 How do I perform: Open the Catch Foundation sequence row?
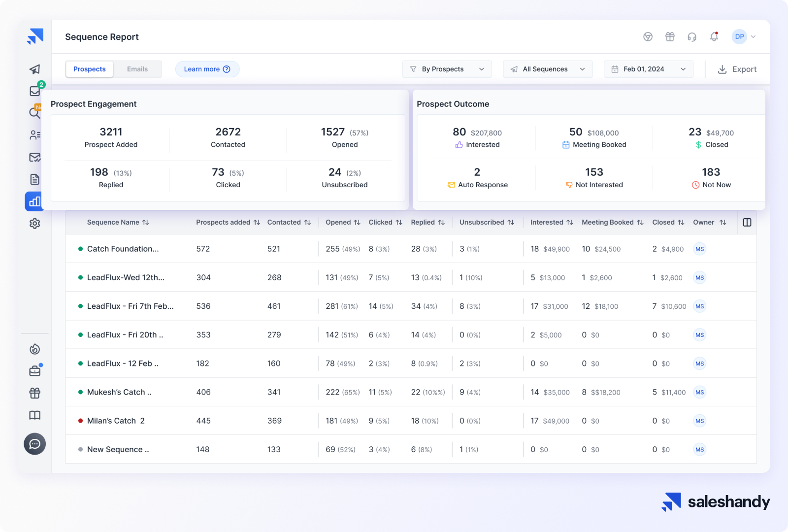(123, 249)
